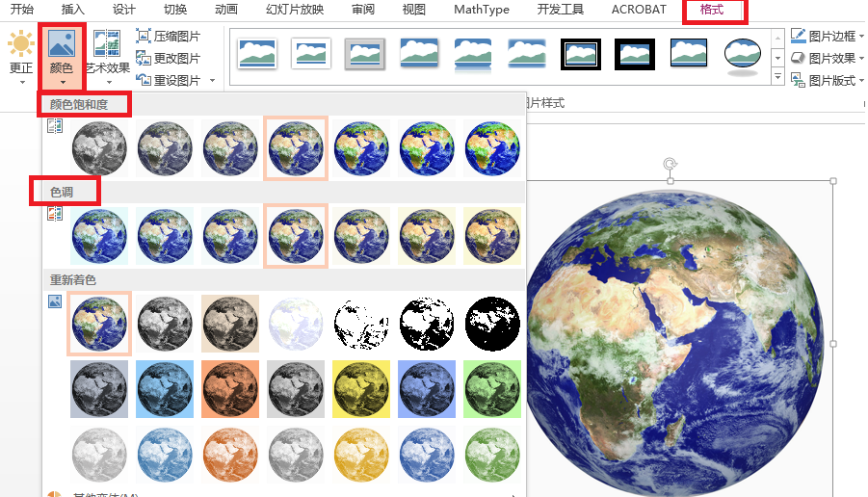Select the fully desaturated first saturation thumbnail
868x497 pixels.
pos(99,148)
